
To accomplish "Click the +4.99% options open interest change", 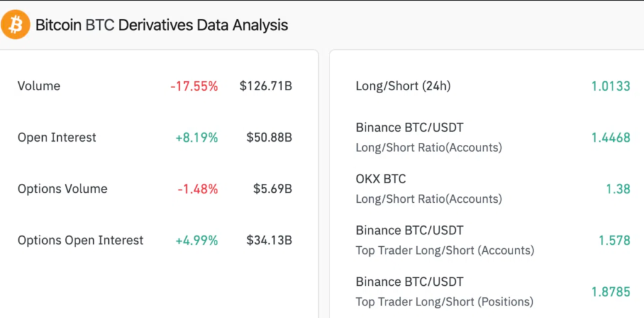I will coord(197,240).
